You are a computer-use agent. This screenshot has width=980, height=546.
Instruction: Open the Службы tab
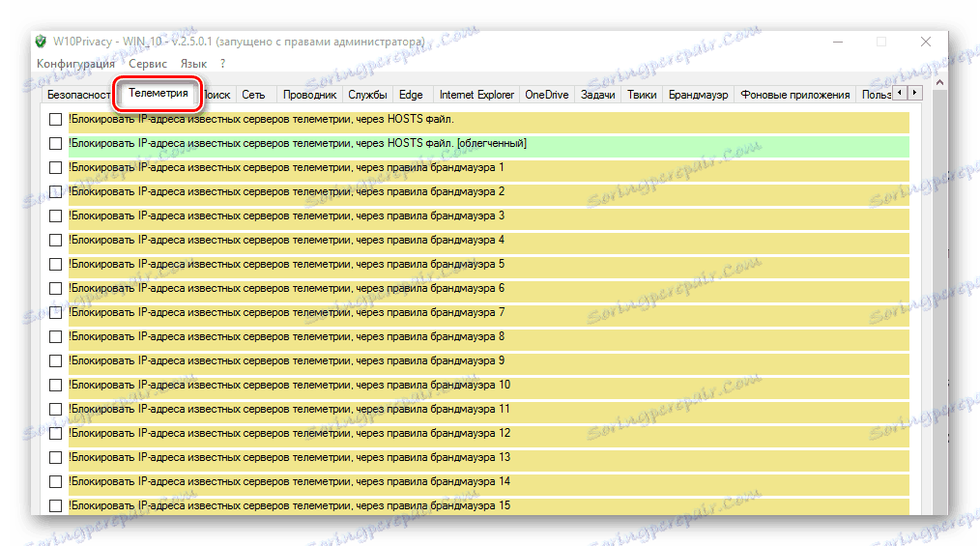[x=367, y=95]
